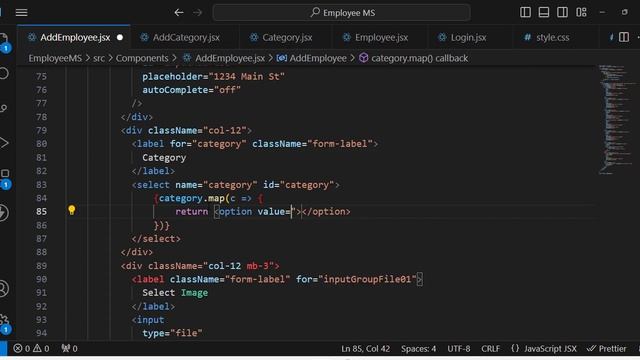Select the src breadcrumb
Screen dimensions: 640x360
coord(99,58)
